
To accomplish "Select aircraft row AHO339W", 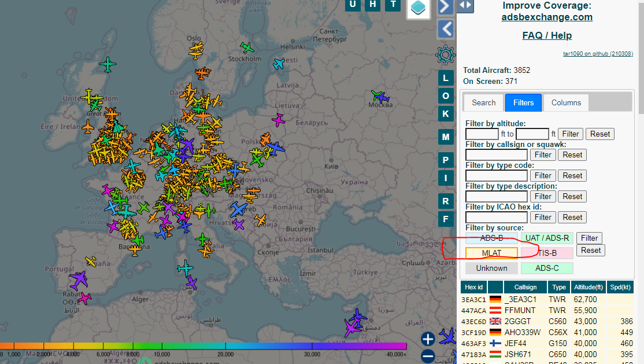I will click(547, 332).
